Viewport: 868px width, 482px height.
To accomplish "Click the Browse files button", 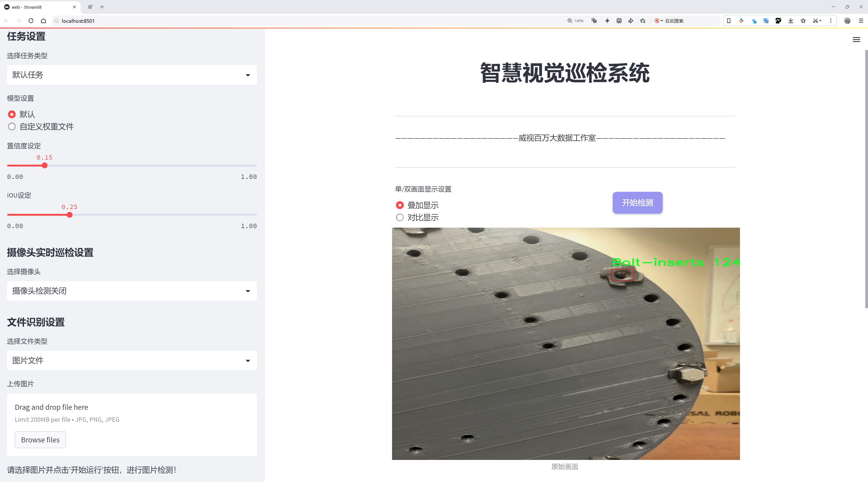I will (40, 439).
